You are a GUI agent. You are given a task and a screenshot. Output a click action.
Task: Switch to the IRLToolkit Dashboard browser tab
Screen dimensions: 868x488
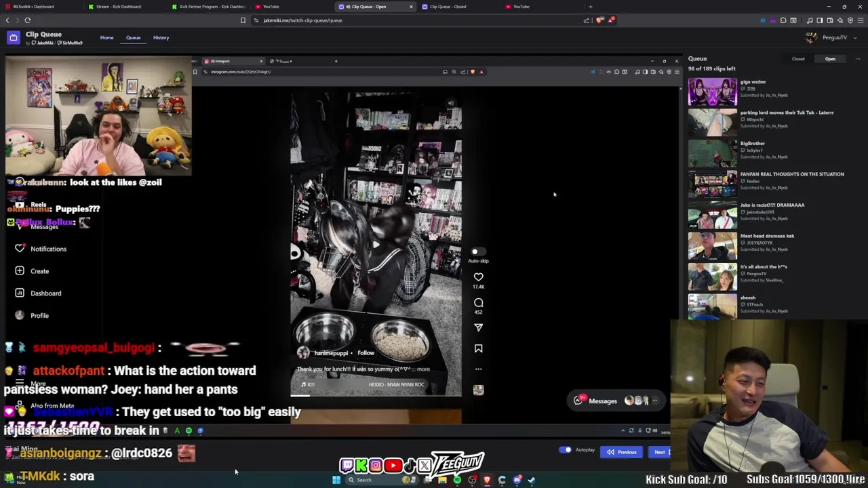coord(41,7)
